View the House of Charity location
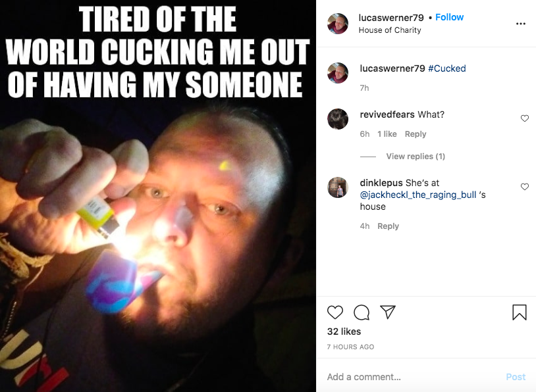This screenshot has height=392, width=536. point(390,30)
